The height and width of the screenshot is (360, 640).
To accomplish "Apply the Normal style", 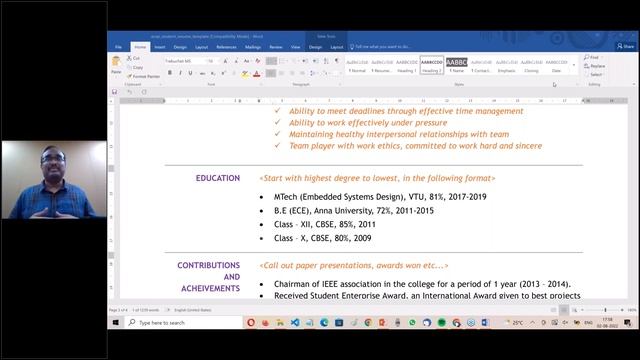I will coord(357,66).
